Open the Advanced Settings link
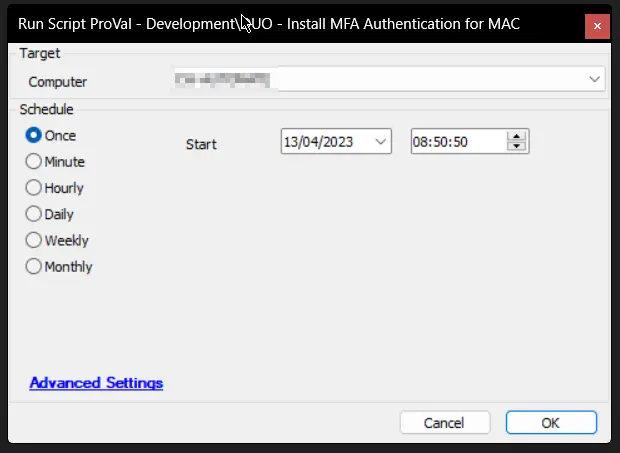Viewport: 620px width, 453px height. [96, 383]
